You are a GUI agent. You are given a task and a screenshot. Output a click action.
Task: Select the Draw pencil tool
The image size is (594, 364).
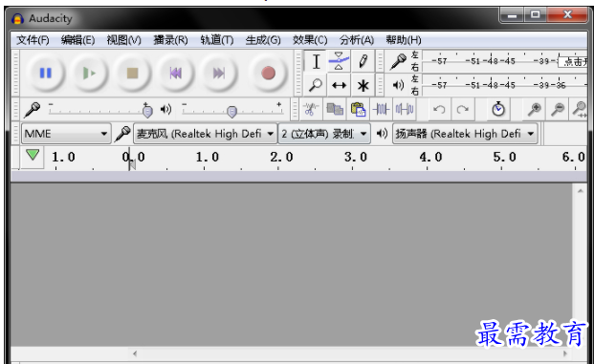(x=363, y=61)
